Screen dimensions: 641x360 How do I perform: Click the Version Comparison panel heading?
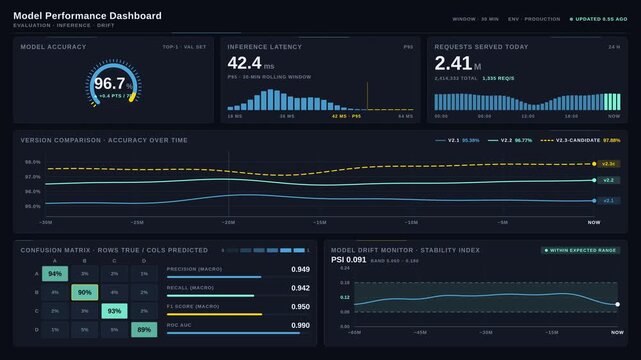[104, 140]
